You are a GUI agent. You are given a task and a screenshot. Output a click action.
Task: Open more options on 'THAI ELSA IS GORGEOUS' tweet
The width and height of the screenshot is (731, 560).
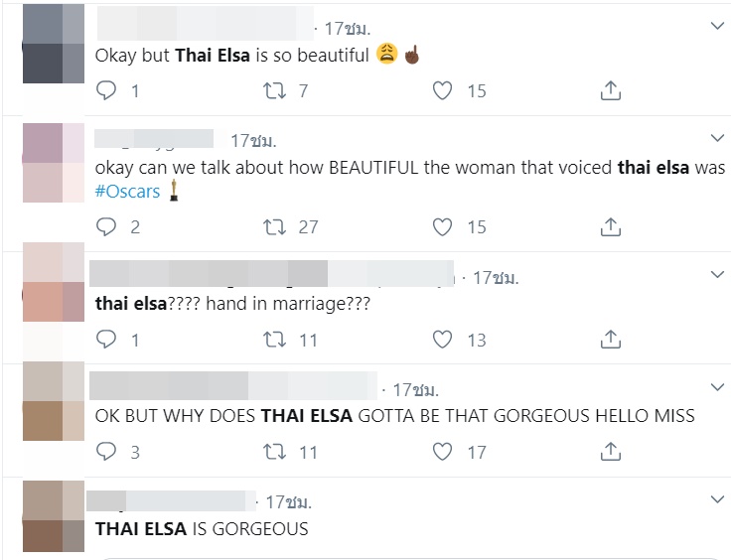[717, 498]
